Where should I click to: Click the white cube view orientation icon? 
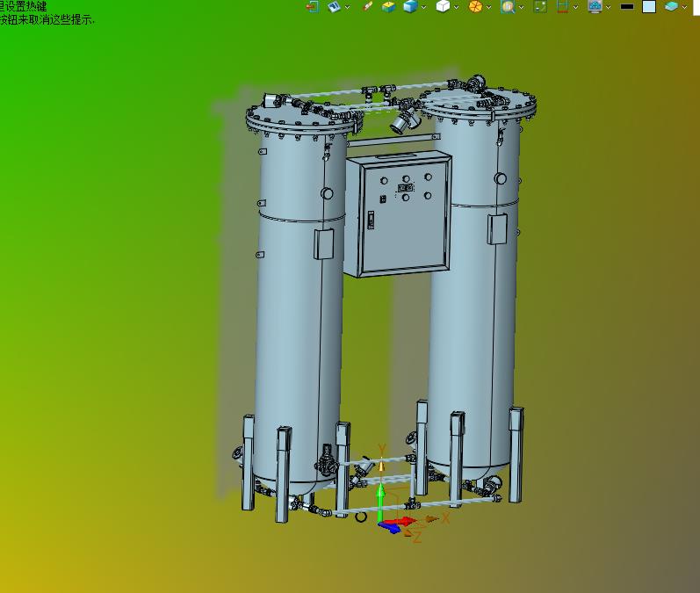(443, 6)
